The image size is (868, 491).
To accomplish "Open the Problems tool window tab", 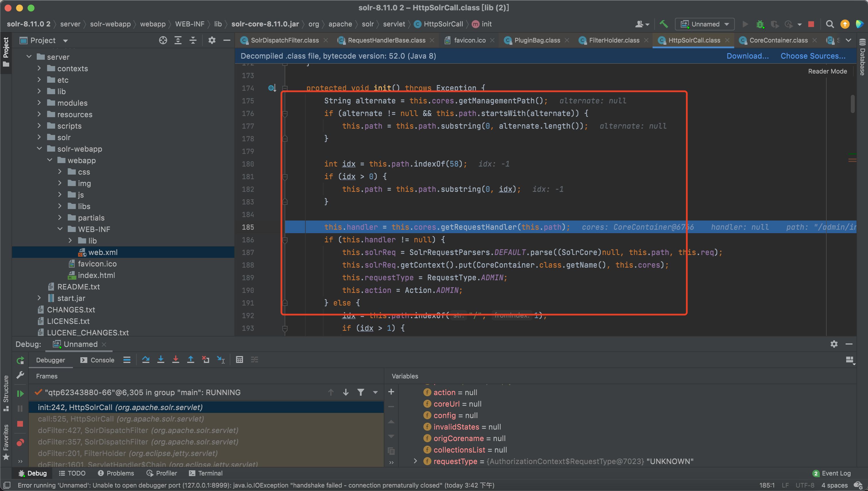I will click(x=116, y=473).
